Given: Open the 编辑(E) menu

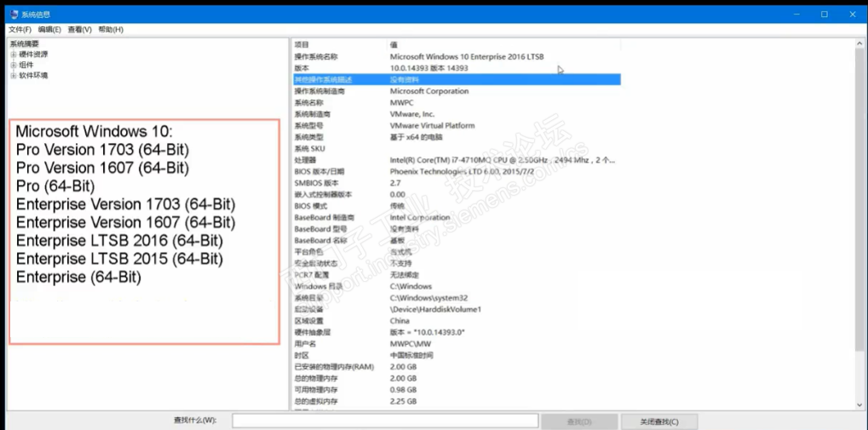Looking at the screenshot, I should (x=49, y=29).
